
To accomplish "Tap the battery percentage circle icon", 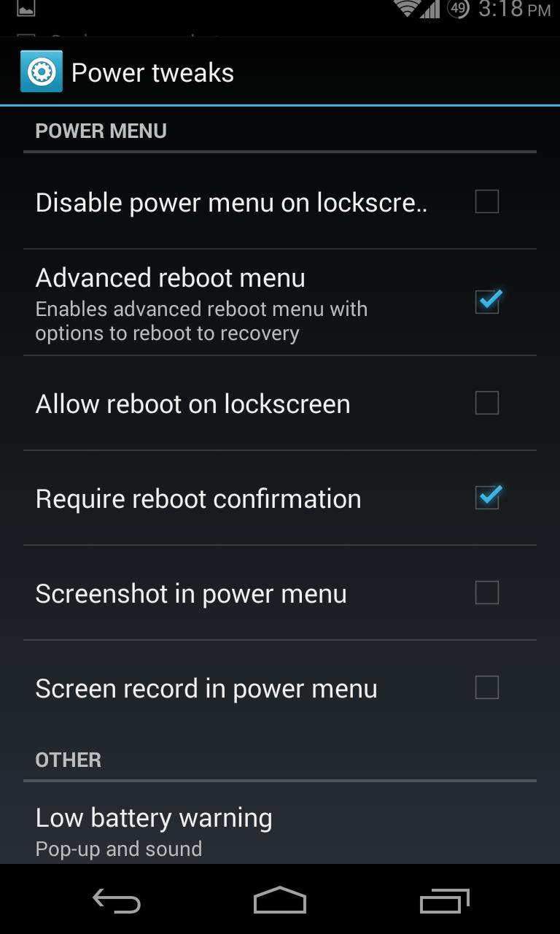I will (458, 9).
